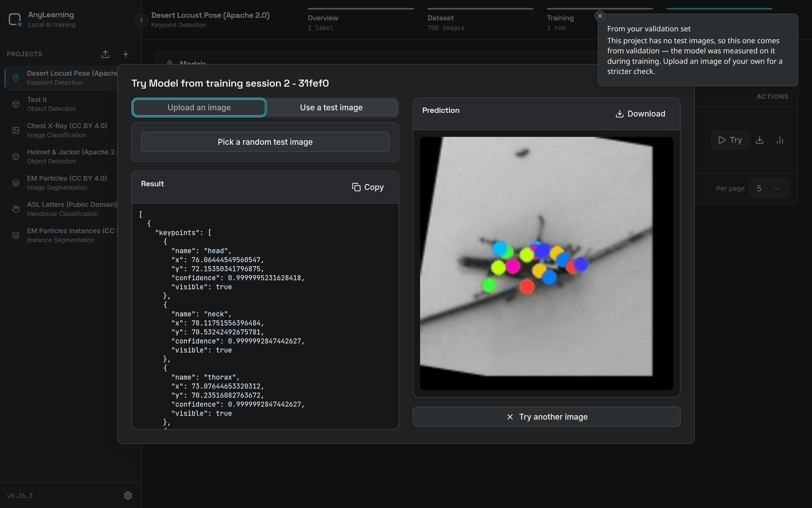Viewport: 812px width, 508px height.
Task: Select the Upload an image option
Action: pos(199,108)
